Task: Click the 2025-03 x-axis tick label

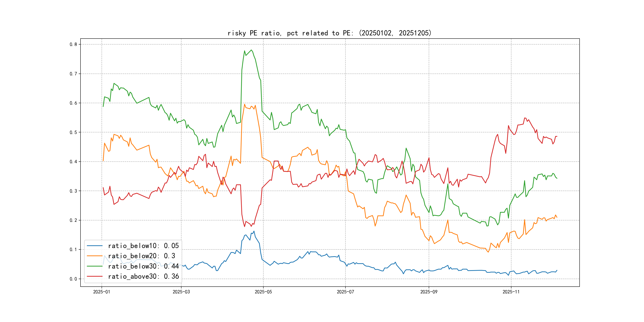Action: pyautogui.click(x=181, y=292)
